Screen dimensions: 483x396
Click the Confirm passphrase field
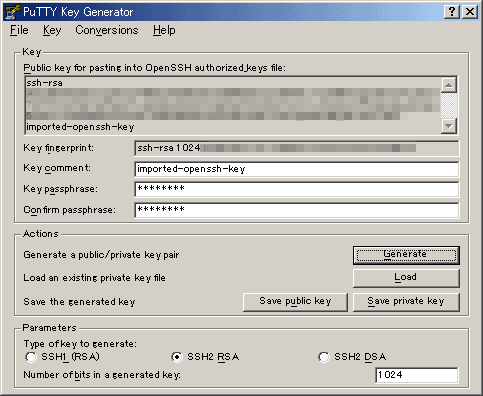pyautogui.click(x=297, y=210)
